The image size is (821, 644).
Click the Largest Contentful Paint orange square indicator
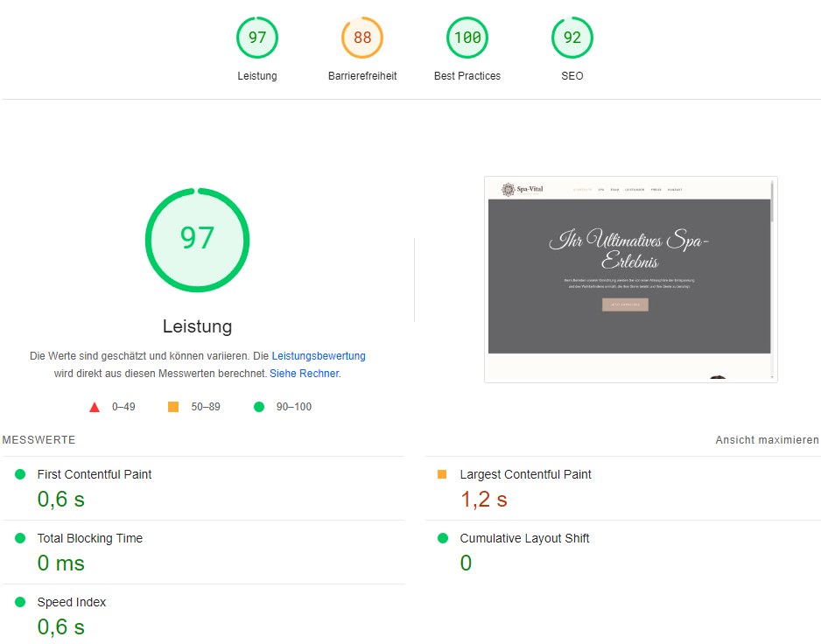tap(442, 474)
